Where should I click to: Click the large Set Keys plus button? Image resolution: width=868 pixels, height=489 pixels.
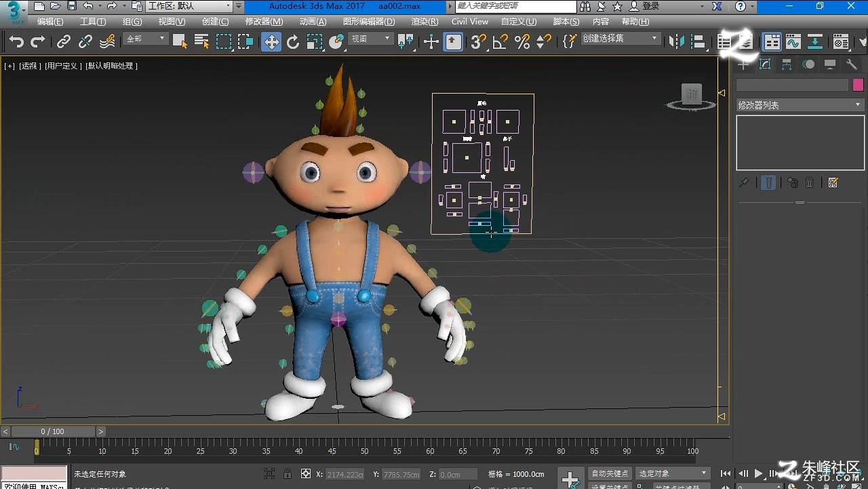570,478
